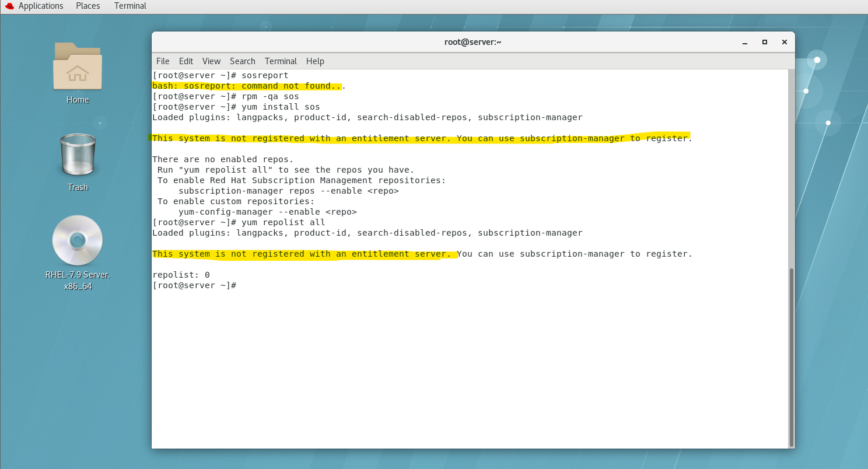
Task: Open the Help menu of the terminal
Action: (315, 61)
